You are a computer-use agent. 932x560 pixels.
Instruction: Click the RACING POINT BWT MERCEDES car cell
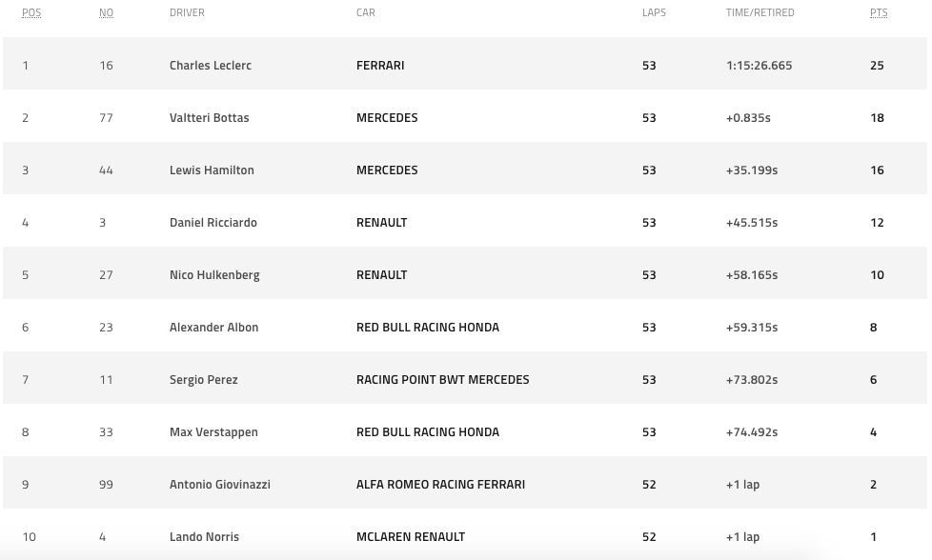tap(443, 379)
